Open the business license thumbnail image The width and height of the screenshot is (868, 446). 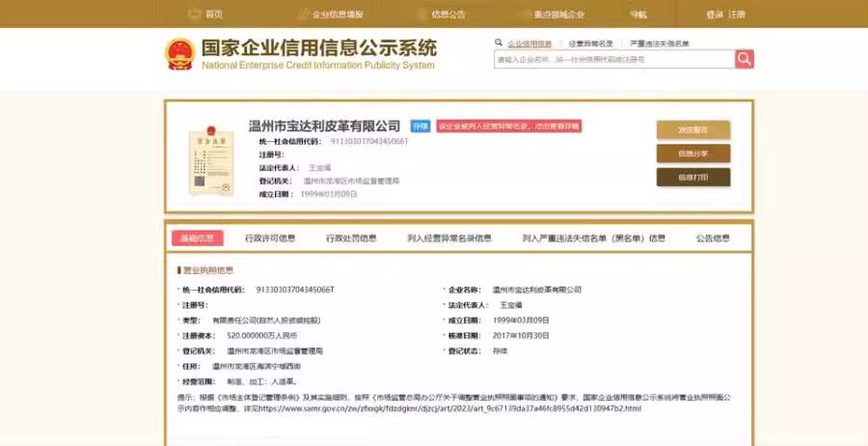point(211,161)
